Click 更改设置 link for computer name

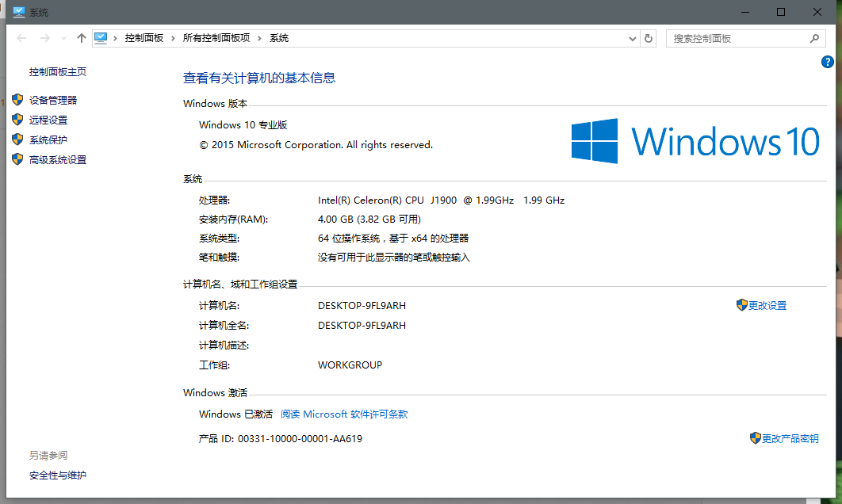point(767,305)
